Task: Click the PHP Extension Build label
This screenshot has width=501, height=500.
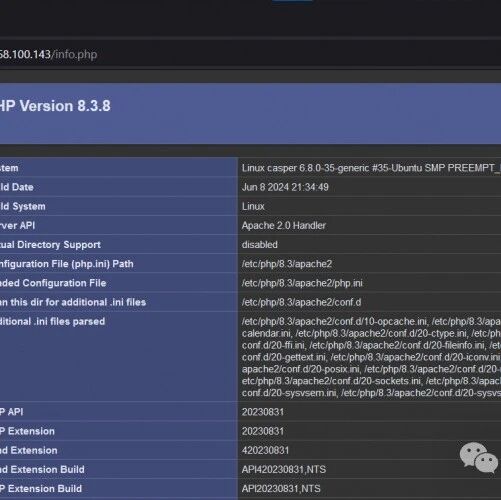Action: point(41,489)
